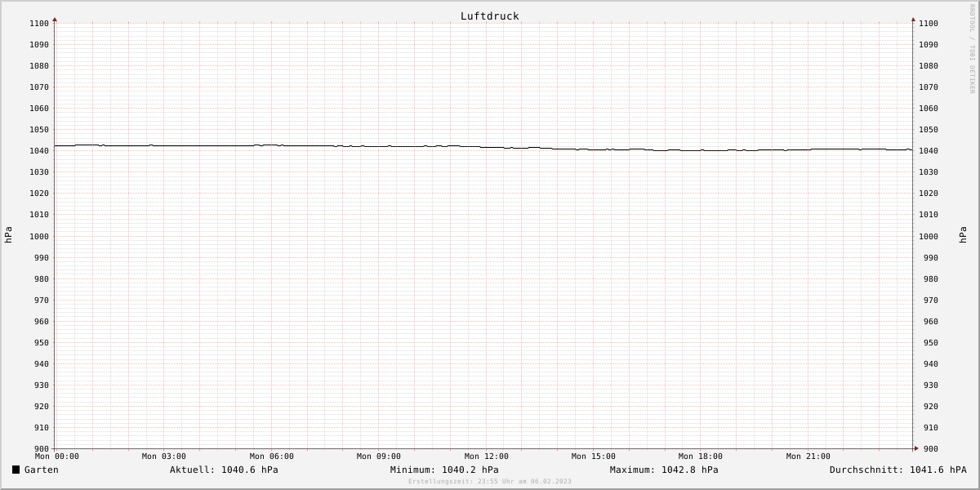
Task: Click the Mon 18:00 time axis label
Action: tap(701, 457)
